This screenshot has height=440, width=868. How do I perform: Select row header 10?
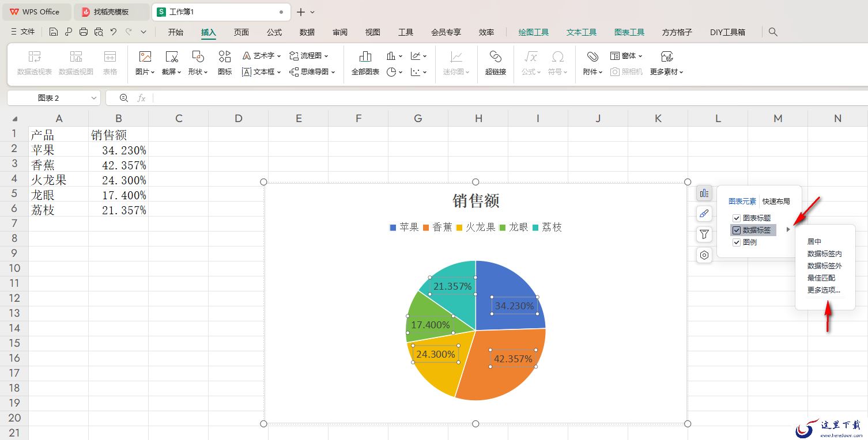pos(14,268)
